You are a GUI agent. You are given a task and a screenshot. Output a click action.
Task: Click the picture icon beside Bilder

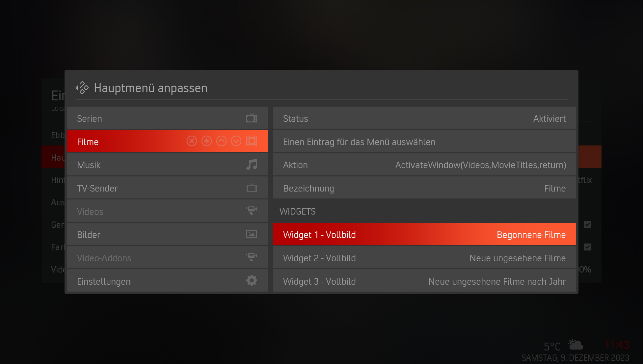[252, 234]
